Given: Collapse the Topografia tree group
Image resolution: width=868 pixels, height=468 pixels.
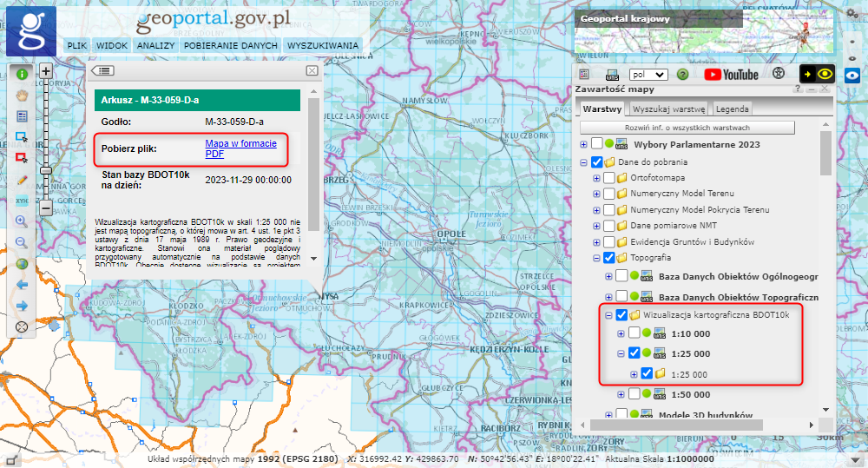Looking at the screenshot, I should 596,258.
